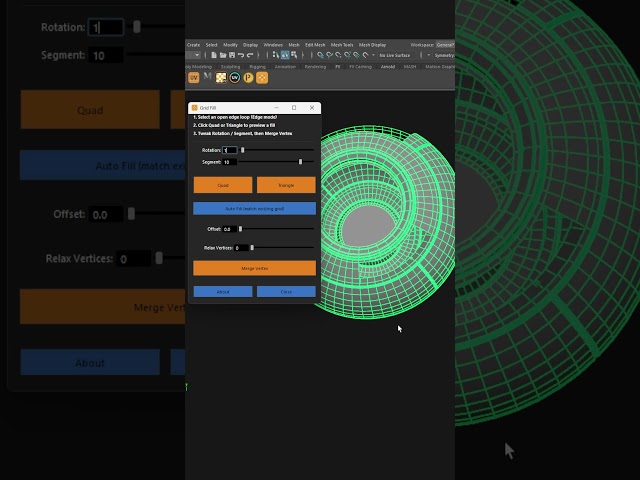Toggle Snap to Points magnet
The width and height of the screenshot is (640, 480).
pos(338,55)
